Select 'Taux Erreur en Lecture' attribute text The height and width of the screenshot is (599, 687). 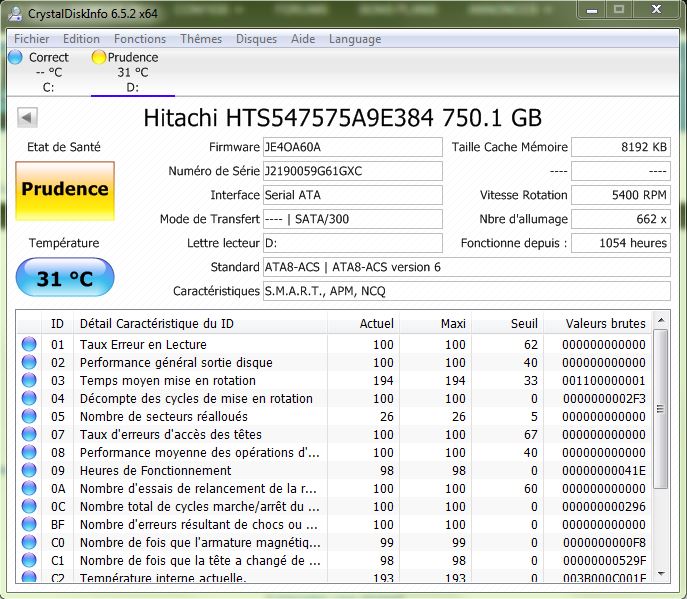point(143,344)
